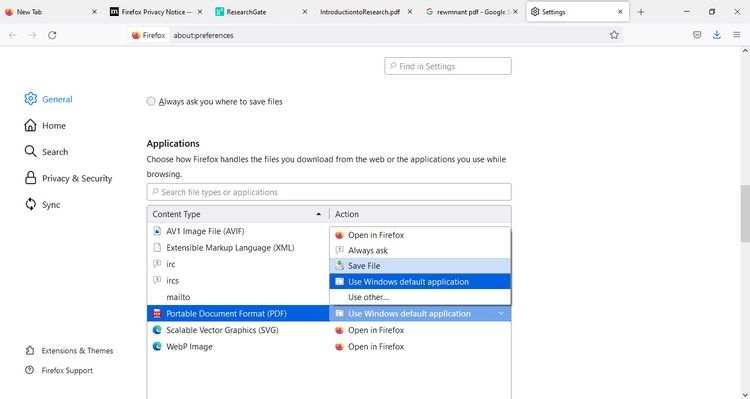Viewport: 750px width, 399px height.
Task: Sort by the Action column header
Action: (420, 214)
